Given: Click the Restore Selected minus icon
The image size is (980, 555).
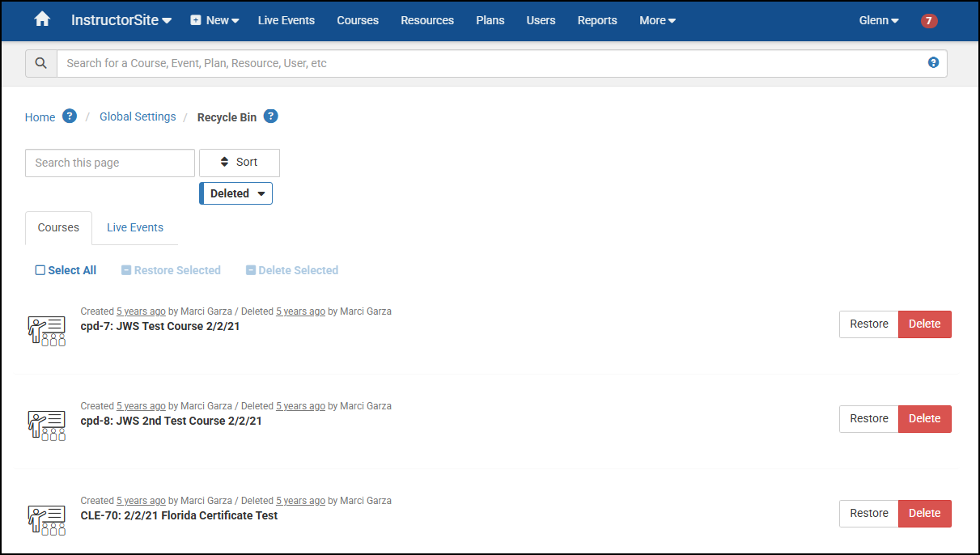Looking at the screenshot, I should [x=126, y=270].
